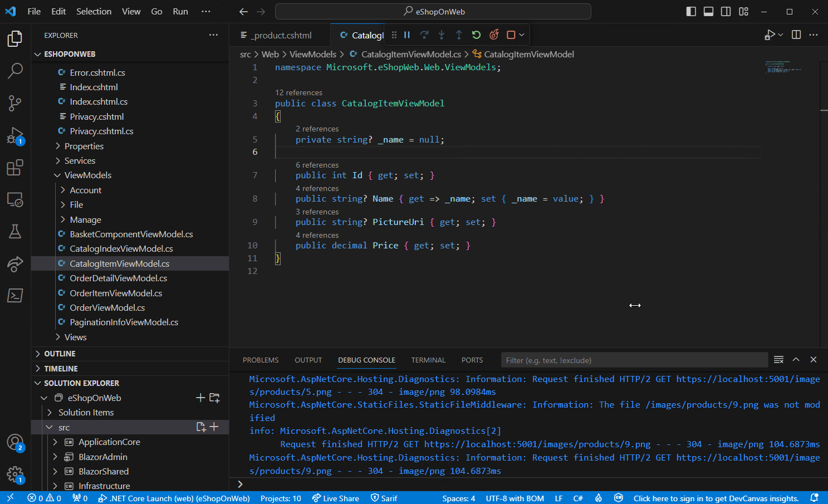
Task: Stop debugging with the red stop icon
Action: click(511, 35)
